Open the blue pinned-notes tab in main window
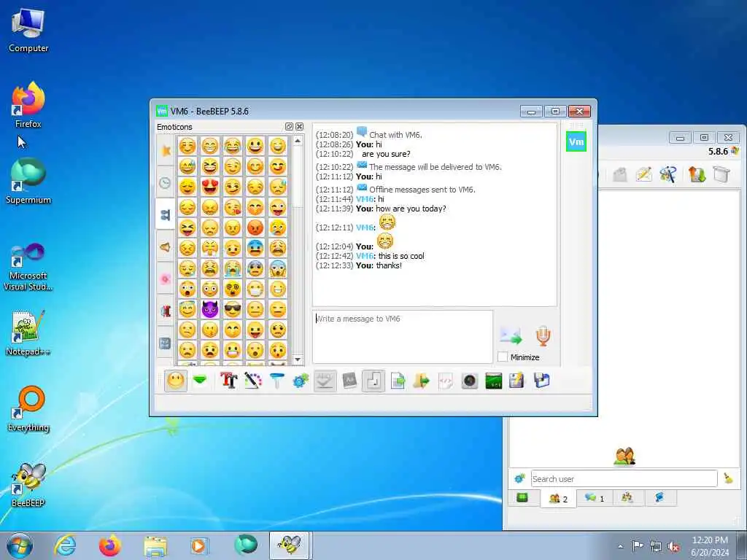Image resolution: width=747 pixels, height=560 pixels. click(659, 498)
